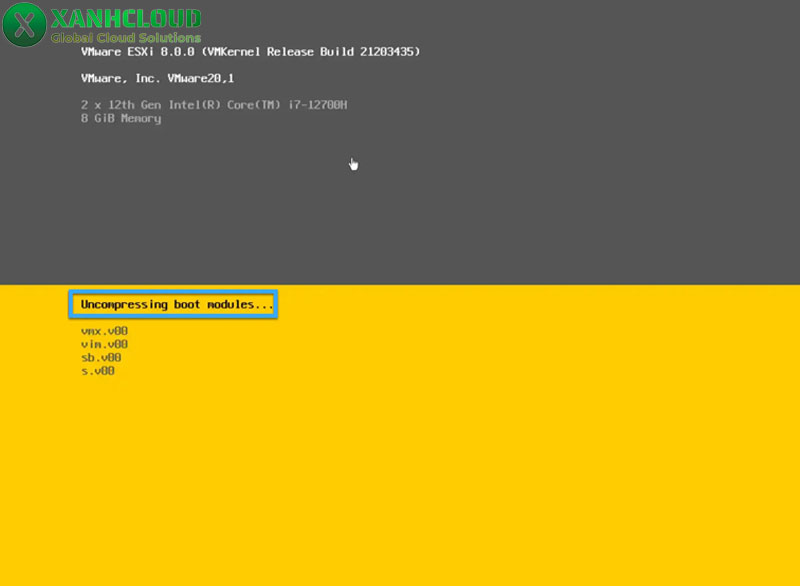Select the vim.v00 module entry

point(104,344)
